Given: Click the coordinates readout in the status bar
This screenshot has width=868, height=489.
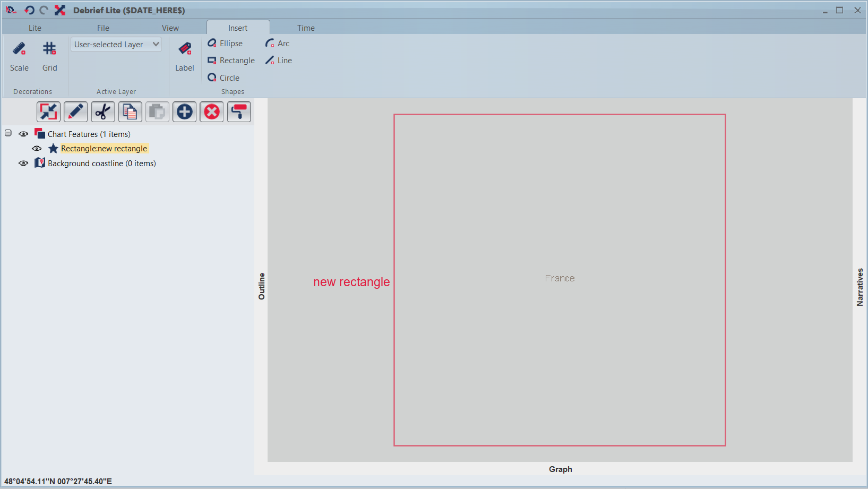Looking at the screenshot, I should point(58,482).
